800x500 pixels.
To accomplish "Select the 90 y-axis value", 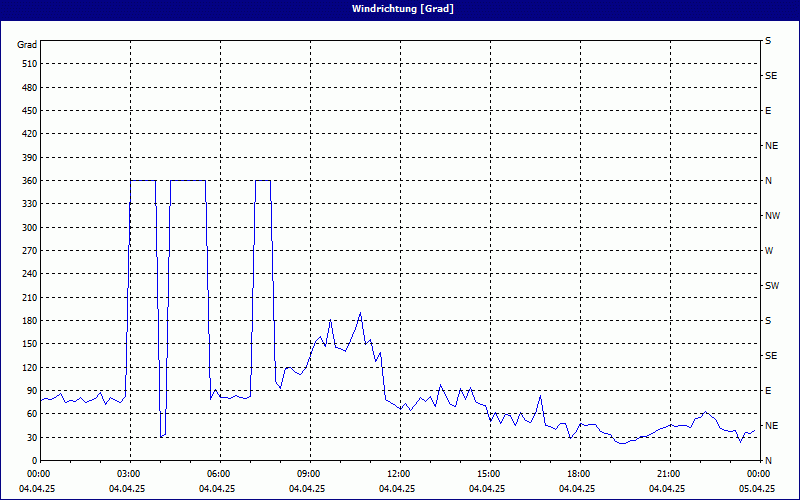I will pyautogui.click(x=32, y=391).
